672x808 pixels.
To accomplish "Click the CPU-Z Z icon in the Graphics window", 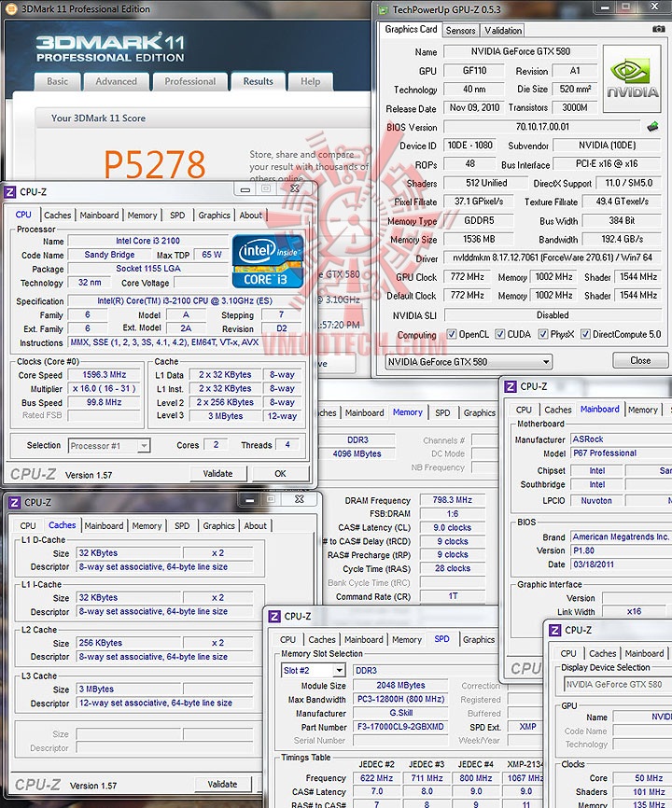I will (555, 630).
